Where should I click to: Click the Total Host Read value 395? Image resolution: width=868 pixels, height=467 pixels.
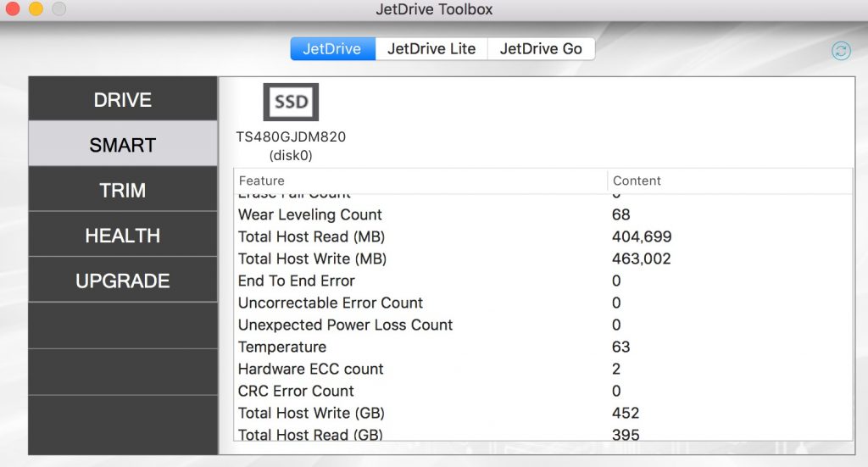626,434
